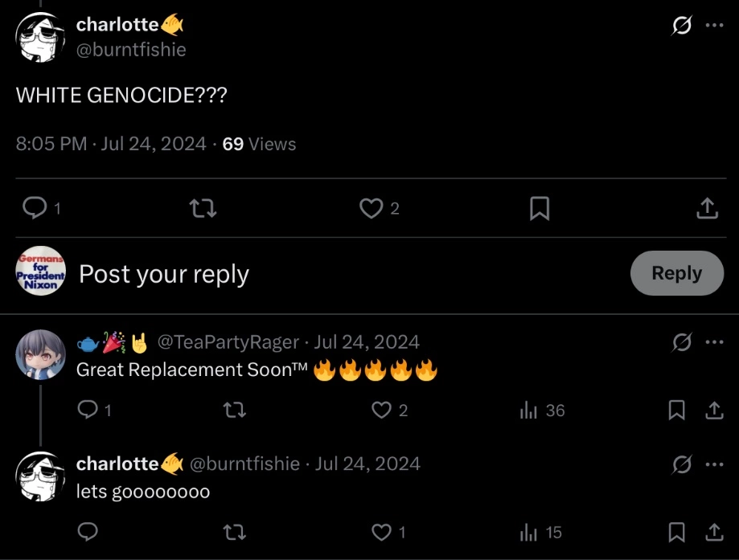Reply to charlotte's main post via comment icon
This screenshot has height=560, width=739.
pos(35,209)
